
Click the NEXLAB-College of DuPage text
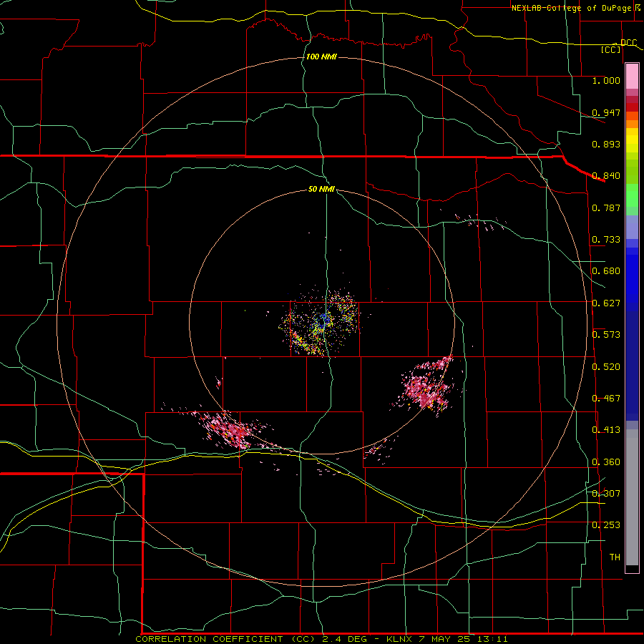pos(571,8)
